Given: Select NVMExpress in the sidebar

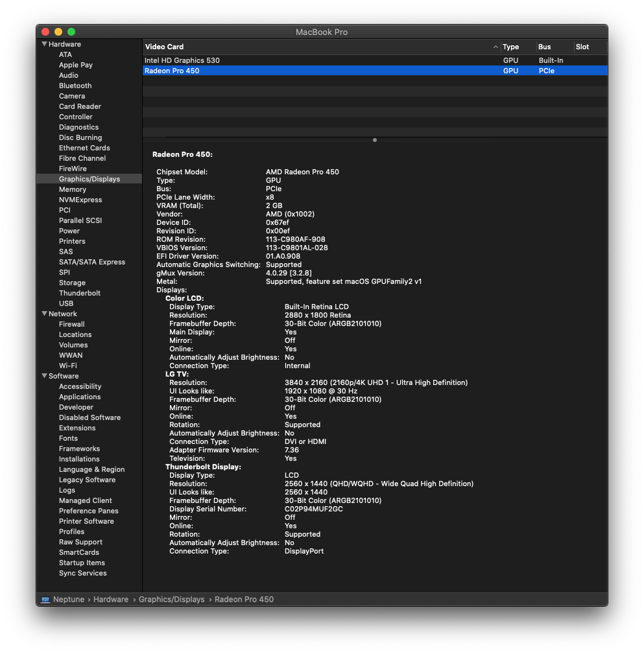Looking at the screenshot, I should (x=80, y=200).
